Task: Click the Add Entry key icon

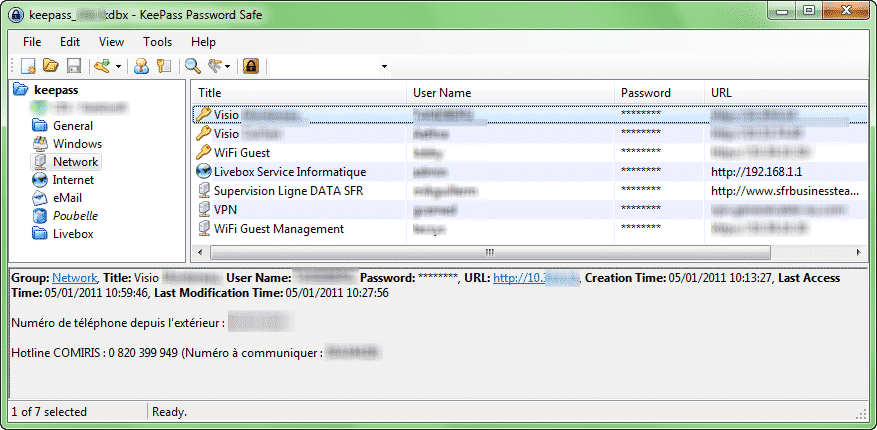Action: coord(102,67)
